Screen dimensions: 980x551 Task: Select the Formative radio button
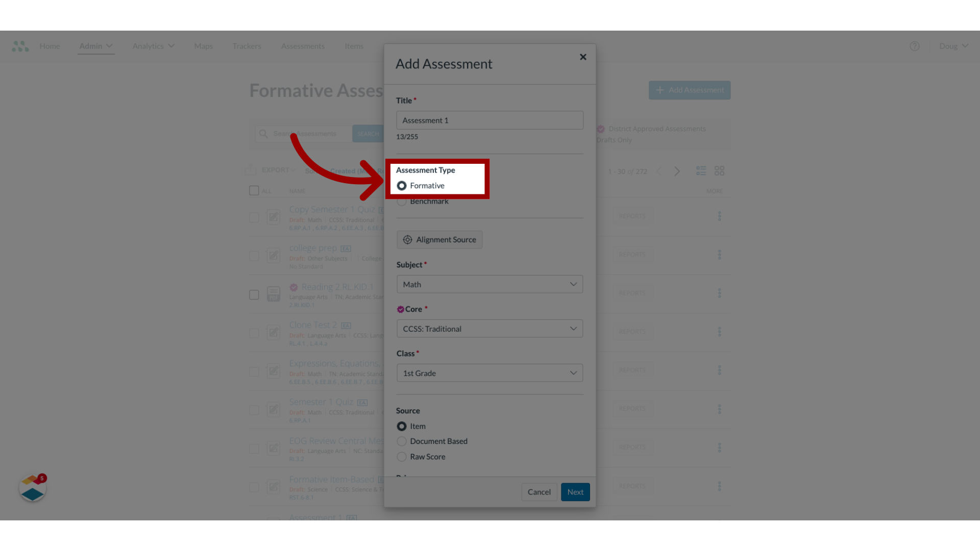[402, 185]
